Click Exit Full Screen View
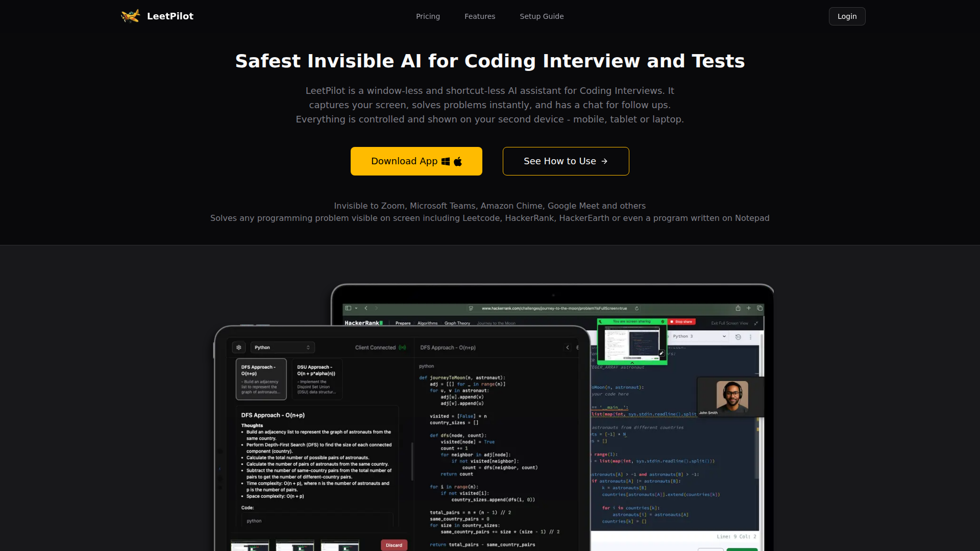This screenshot has width=980, height=551. (x=729, y=323)
